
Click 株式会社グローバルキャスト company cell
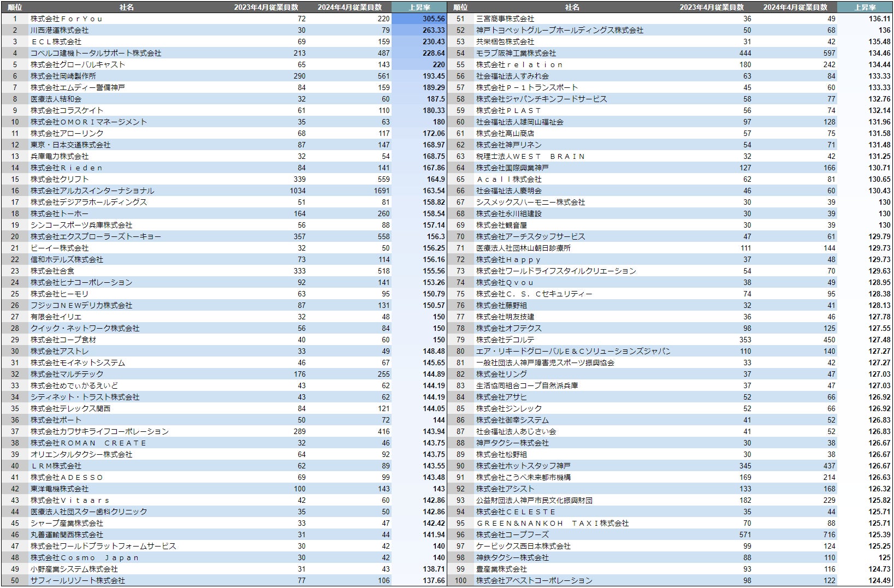click(78, 64)
